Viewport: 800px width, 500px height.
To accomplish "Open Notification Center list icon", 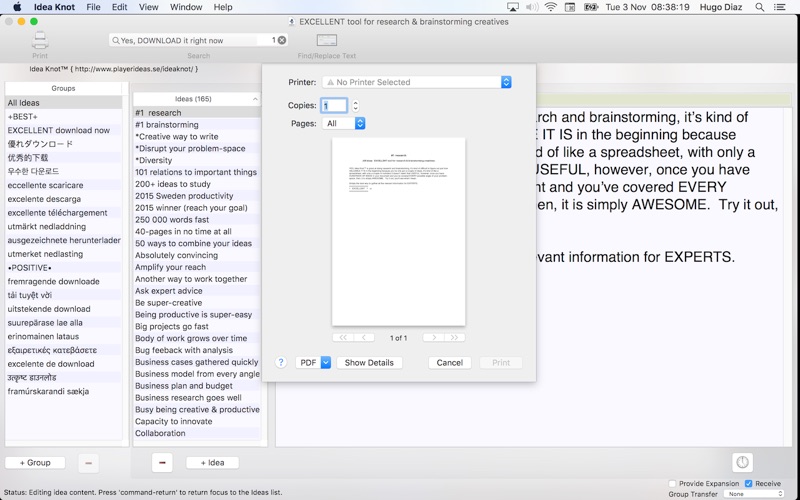I will (779, 7).
